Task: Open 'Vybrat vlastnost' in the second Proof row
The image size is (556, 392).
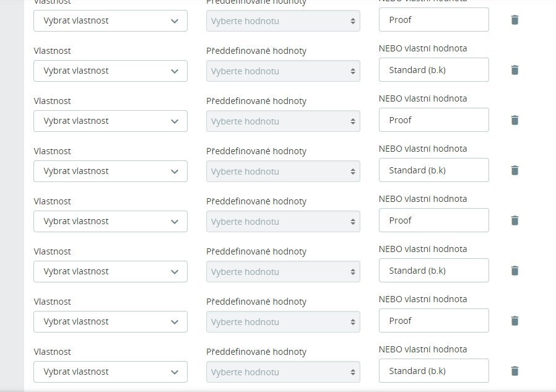Action: pyautogui.click(x=110, y=121)
